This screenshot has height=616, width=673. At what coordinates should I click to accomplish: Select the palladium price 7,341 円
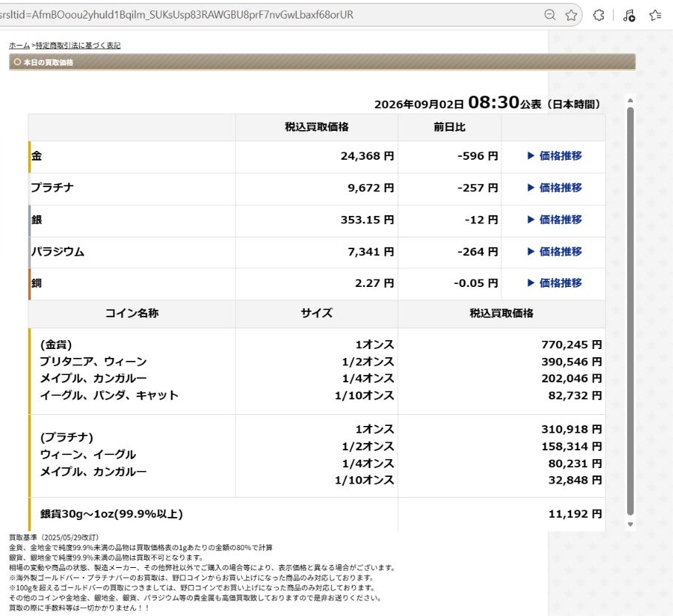tap(371, 251)
